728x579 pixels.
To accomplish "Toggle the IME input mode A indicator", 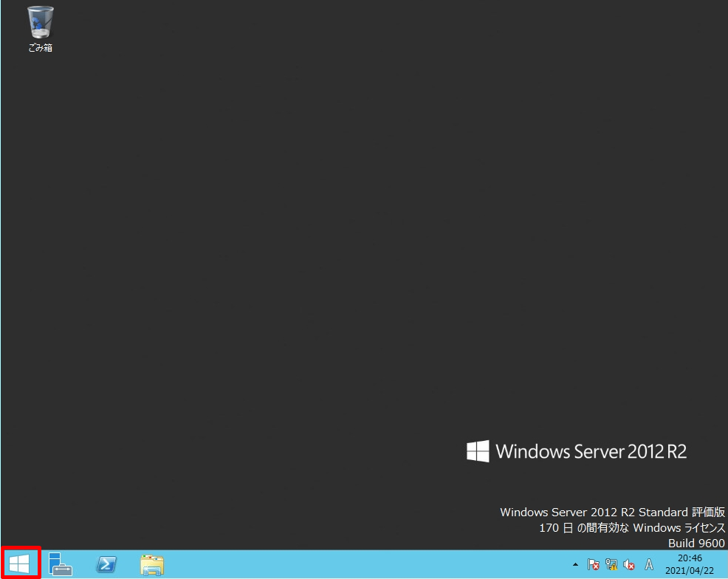I will coord(649,565).
